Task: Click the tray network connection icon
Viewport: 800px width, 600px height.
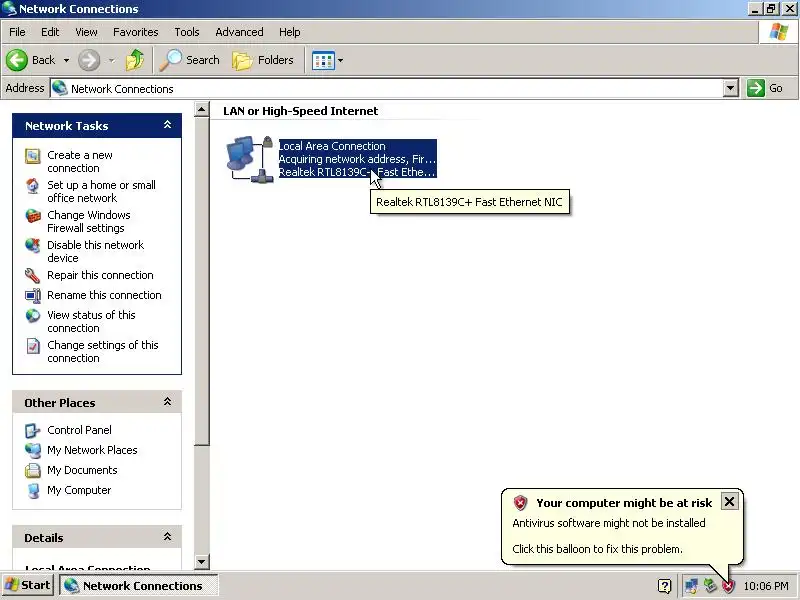Action: (x=691, y=586)
